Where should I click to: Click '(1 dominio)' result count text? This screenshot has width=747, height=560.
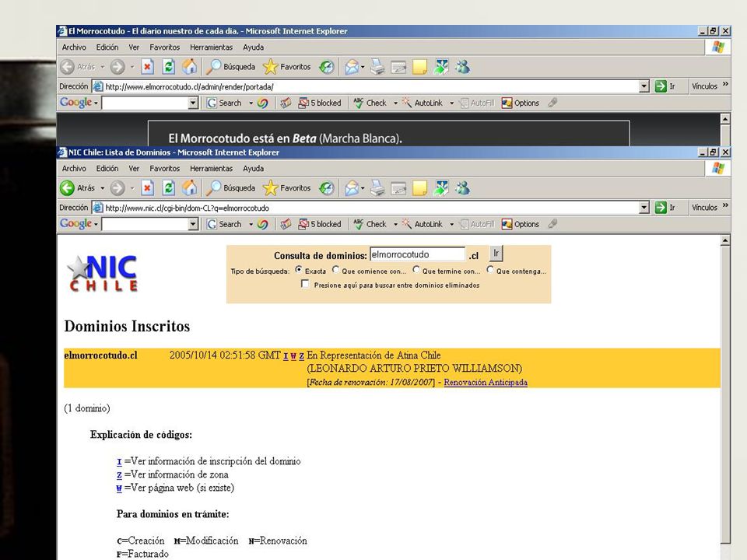click(86, 408)
